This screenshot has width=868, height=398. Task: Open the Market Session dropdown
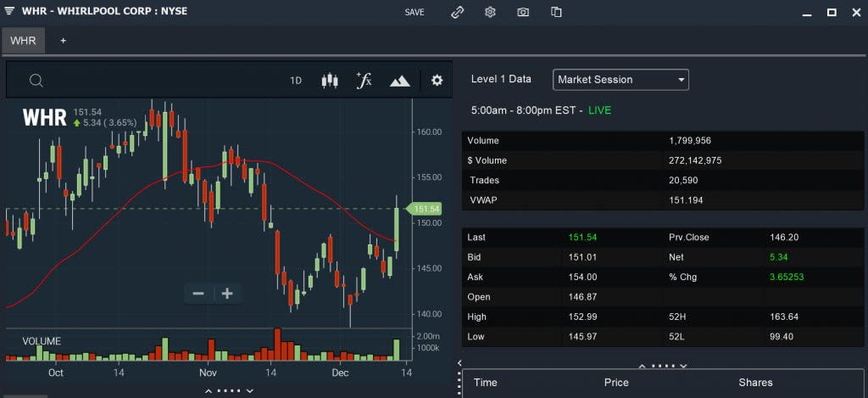620,80
